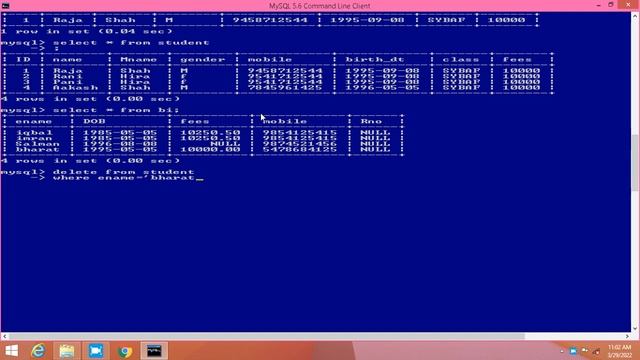Click the 'birth_dt' column header
This screenshot has height=360, width=640.
pos(375,60)
